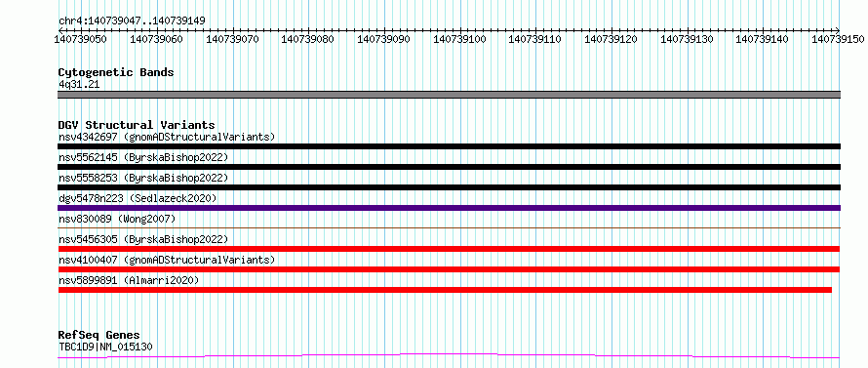Open the DGV Structural Variants track heading
The height and width of the screenshot is (368, 868).
(x=137, y=125)
